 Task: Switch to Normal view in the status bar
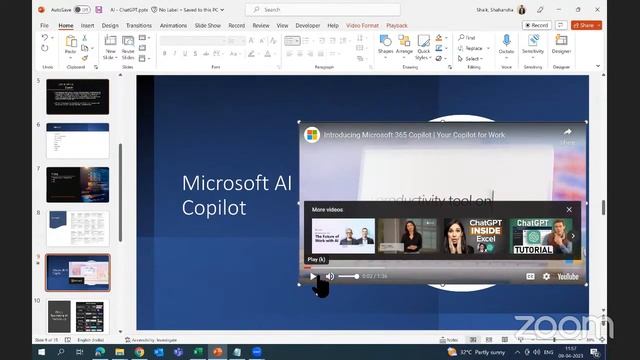[x=473, y=340]
